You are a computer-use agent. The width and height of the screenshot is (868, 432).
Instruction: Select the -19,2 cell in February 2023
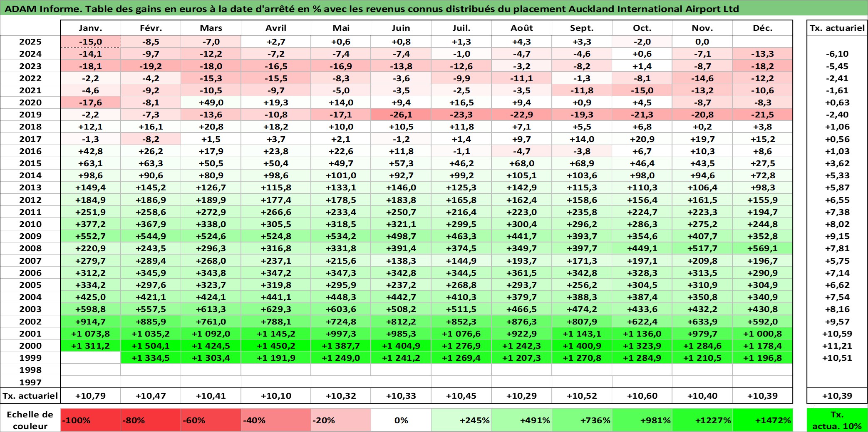[x=151, y=66]
